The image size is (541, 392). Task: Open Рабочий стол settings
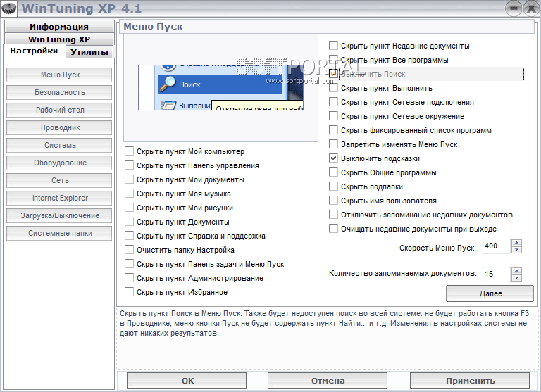(59, 110)
